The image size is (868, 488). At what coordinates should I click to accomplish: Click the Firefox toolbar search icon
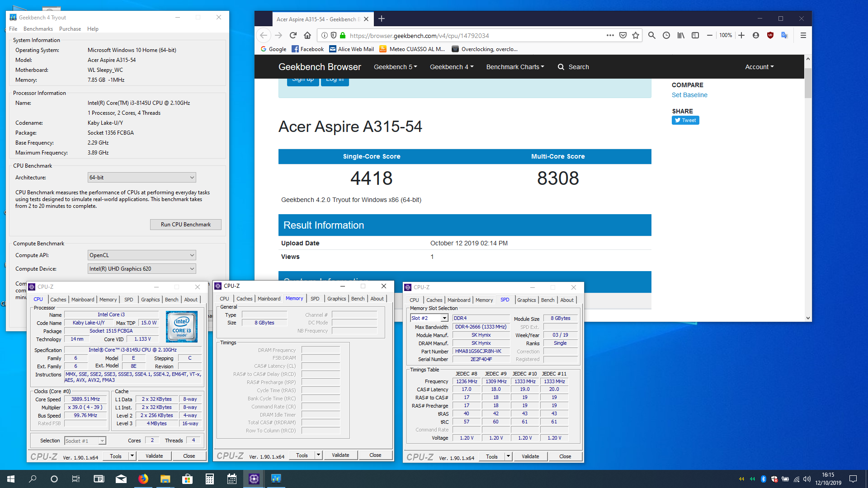click(652, 35)
